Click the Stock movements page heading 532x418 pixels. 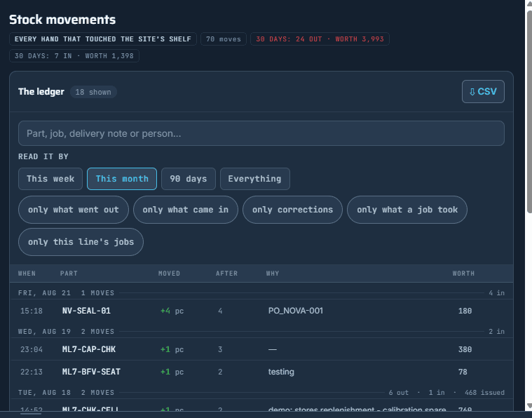pos(62,20)
